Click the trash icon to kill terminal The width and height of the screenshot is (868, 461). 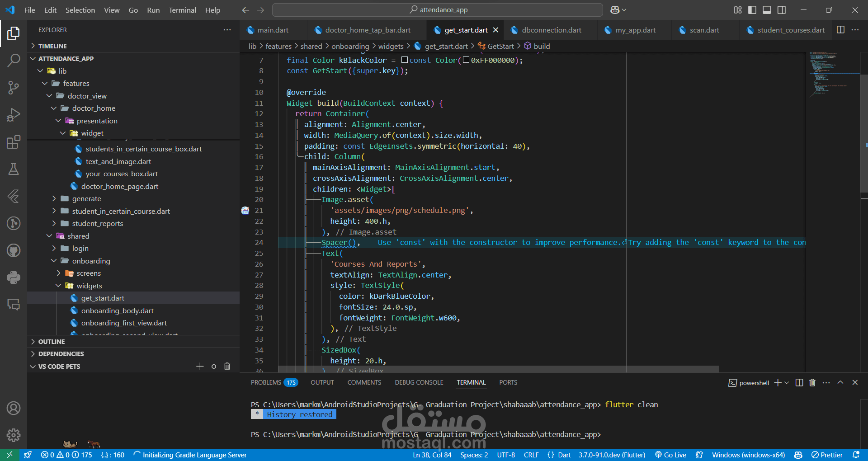pos(812,383)
